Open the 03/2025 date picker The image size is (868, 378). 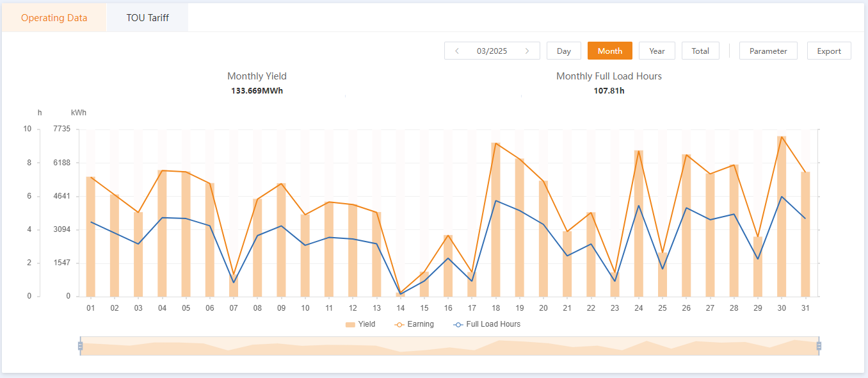[492, 51]
